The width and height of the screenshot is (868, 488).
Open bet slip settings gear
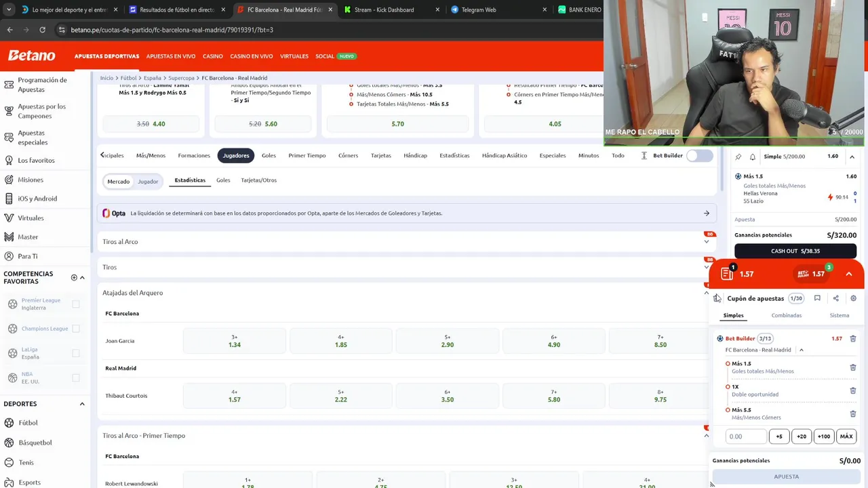click(x=853, y=298)
